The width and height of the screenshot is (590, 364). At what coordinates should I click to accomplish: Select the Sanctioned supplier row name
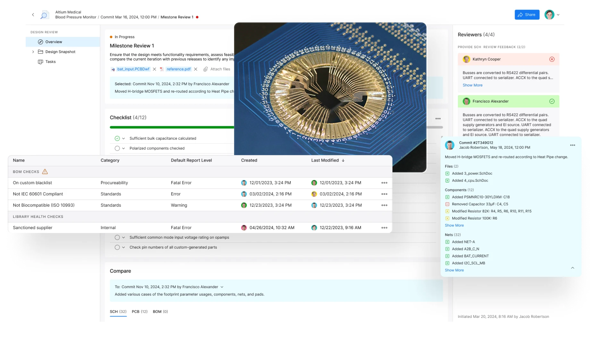[32, 228]
